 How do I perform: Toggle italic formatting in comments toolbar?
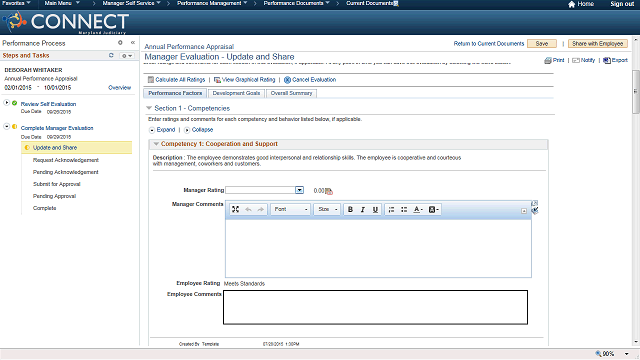tap(362, 209)
